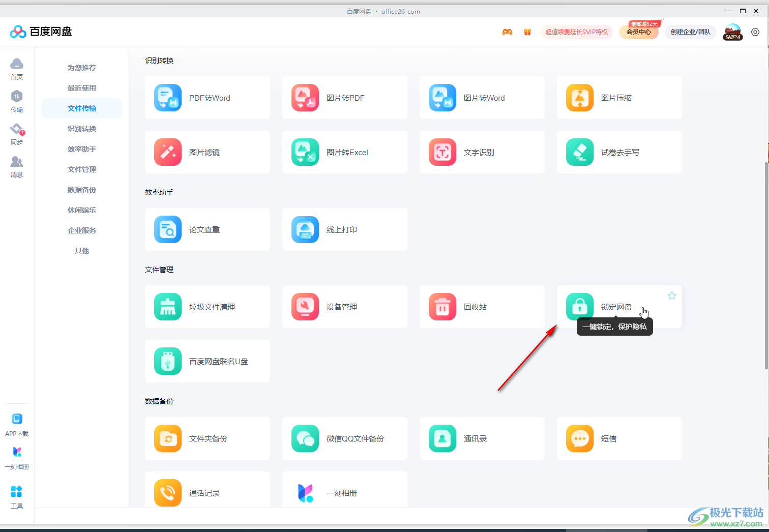The image size is (769, 532).
Task: Click the 创建企业/团队 button
Action: (x=690, y=32)
